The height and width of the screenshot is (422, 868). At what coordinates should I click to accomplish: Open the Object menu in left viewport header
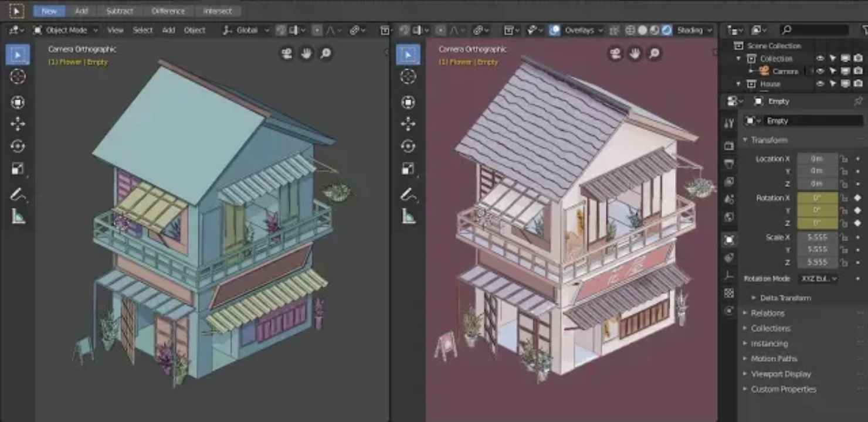point(195,30)
